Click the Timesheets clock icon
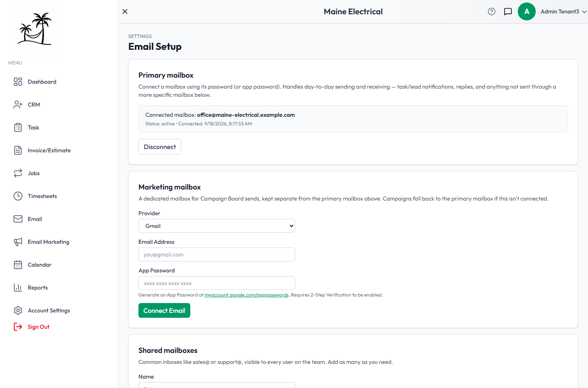The width and height of the screenshot is (588, 388). tap(18, 196)
